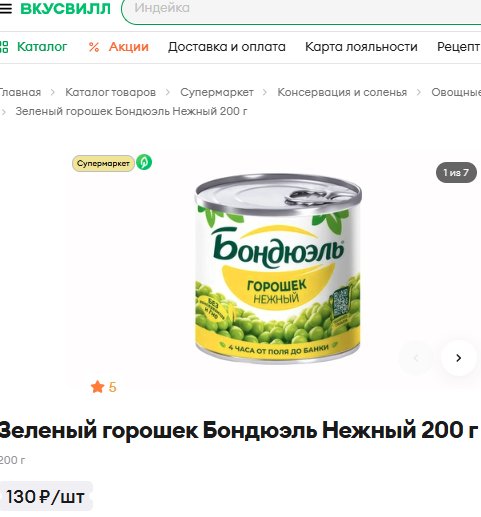Show next product image with right arrow
The height and width of the screenshot is (517, 481).
458,358
